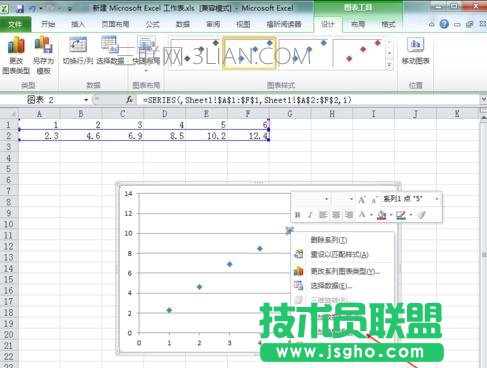The width and height of the screenshot is (487, 368).
Task: Click shrink font icon in mini toolbar
Action: (374, 199)
